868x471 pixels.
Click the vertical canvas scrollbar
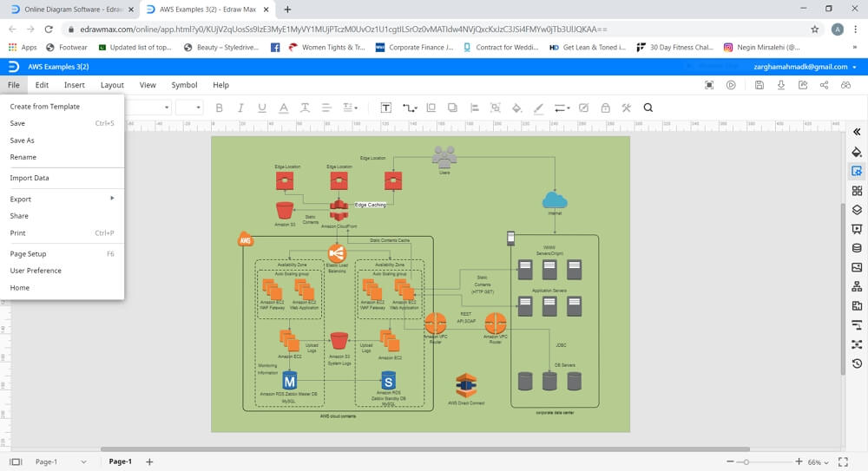tap(843, 289)
